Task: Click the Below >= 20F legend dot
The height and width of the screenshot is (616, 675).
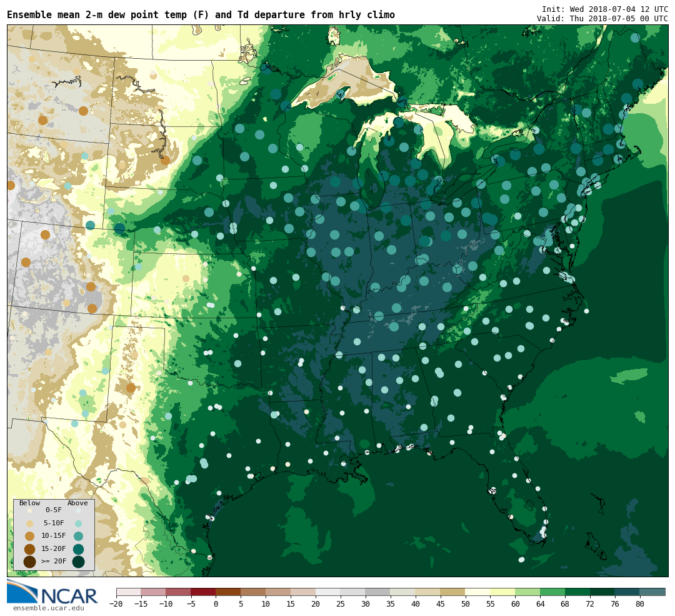Action: tap(30, 562)
